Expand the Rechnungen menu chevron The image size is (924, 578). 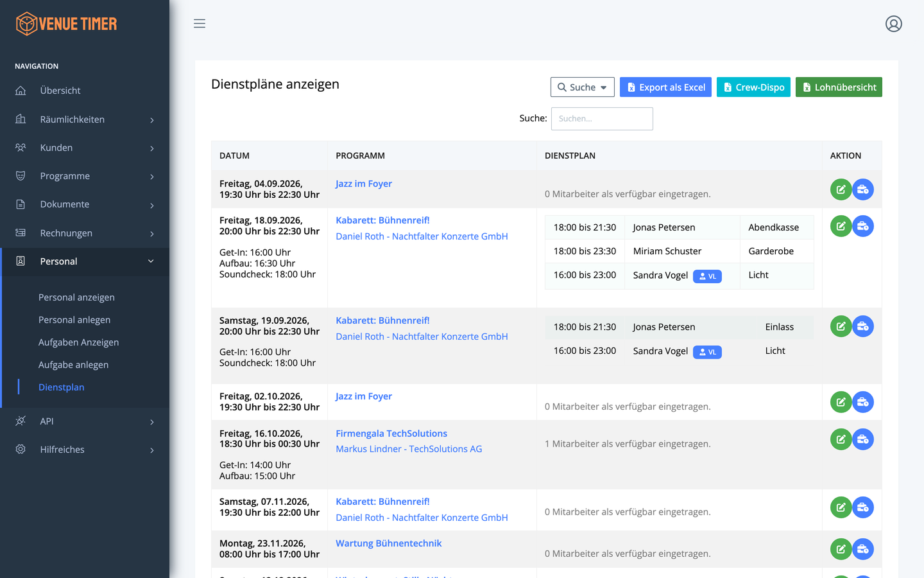click(x=152, y=234)
